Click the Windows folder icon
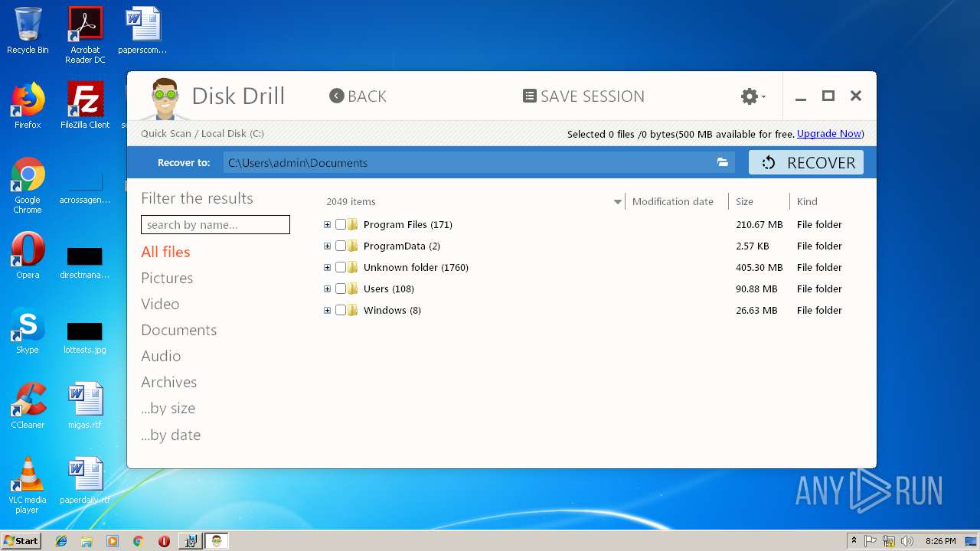This screenshot has height=551, width=980. coord(353,310)
